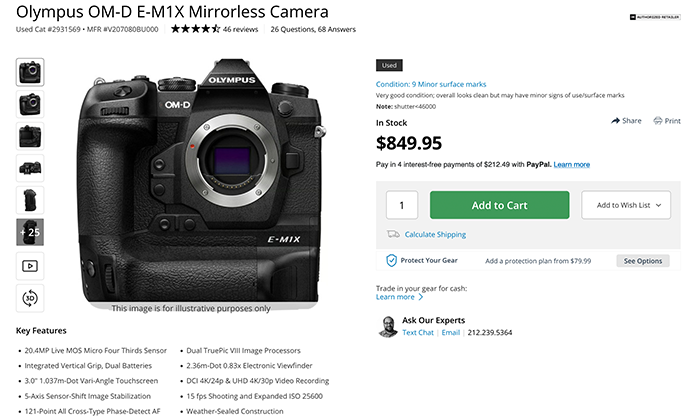Expand the See Options protection plans
This screenshot has height=418, width=700.
pos(643,260)
